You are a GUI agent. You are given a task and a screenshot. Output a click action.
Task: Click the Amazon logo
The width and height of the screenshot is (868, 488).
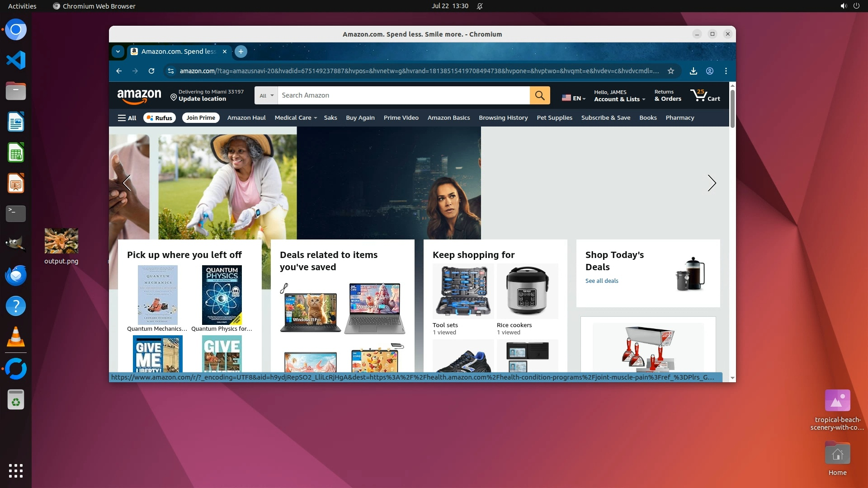click(139, 95)
